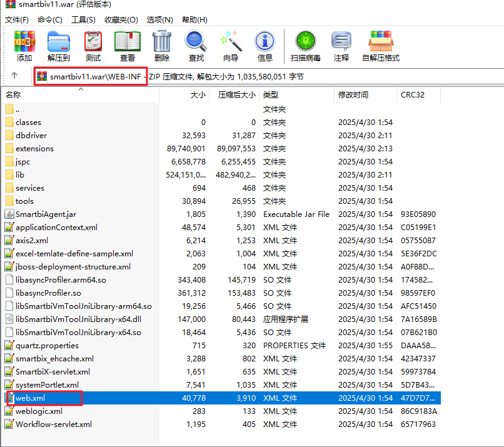Screen dimensions: 504x447
Task: Go up one folder level arrow
Action: 14,76
